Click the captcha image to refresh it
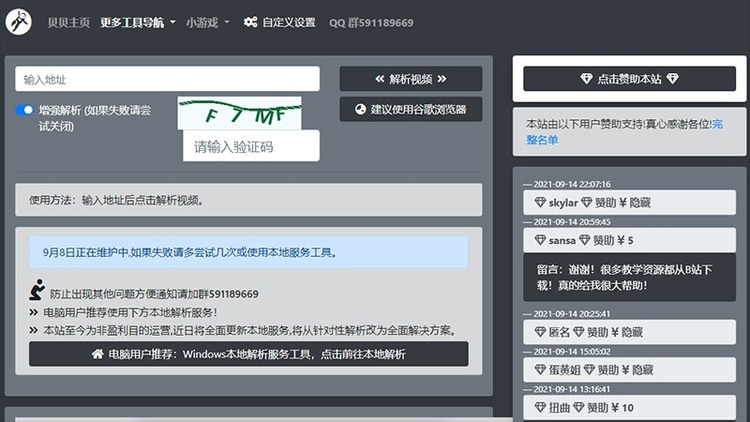Screen dimensions: 750x422 239,114
